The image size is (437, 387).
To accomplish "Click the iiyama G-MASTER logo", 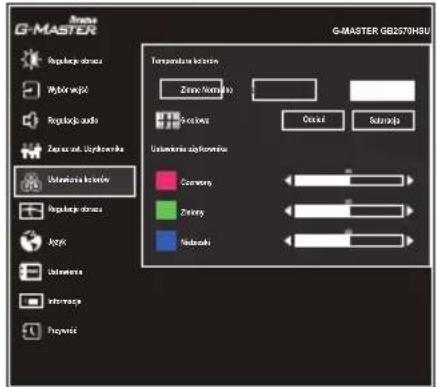I will click(x=56, y=26).
